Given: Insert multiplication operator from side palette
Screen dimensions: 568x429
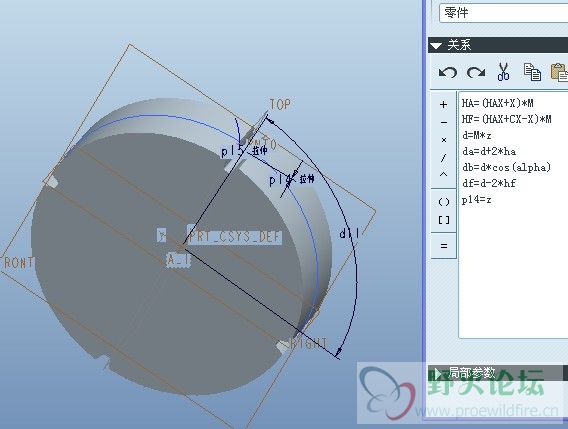Looking at the screenshot, I should 443,140.
